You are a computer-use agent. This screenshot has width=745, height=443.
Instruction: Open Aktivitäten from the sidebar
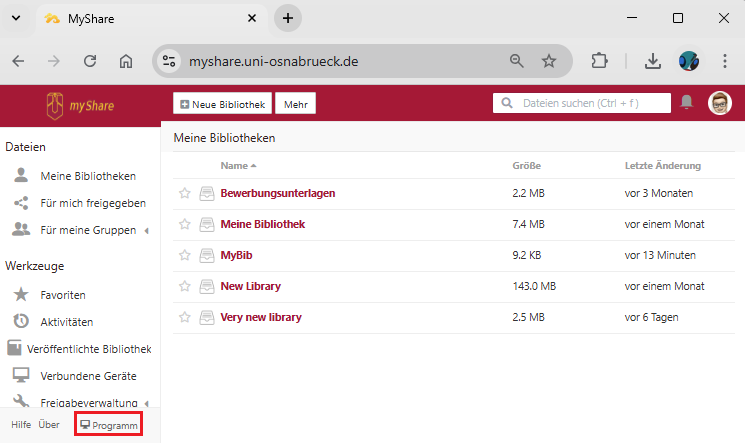[x=66, y=322]
